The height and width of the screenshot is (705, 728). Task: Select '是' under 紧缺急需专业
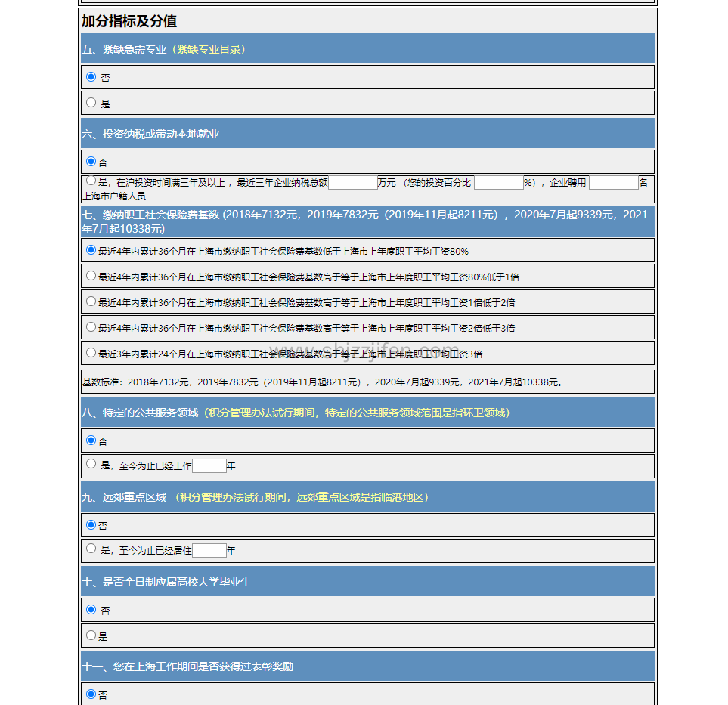91,103
